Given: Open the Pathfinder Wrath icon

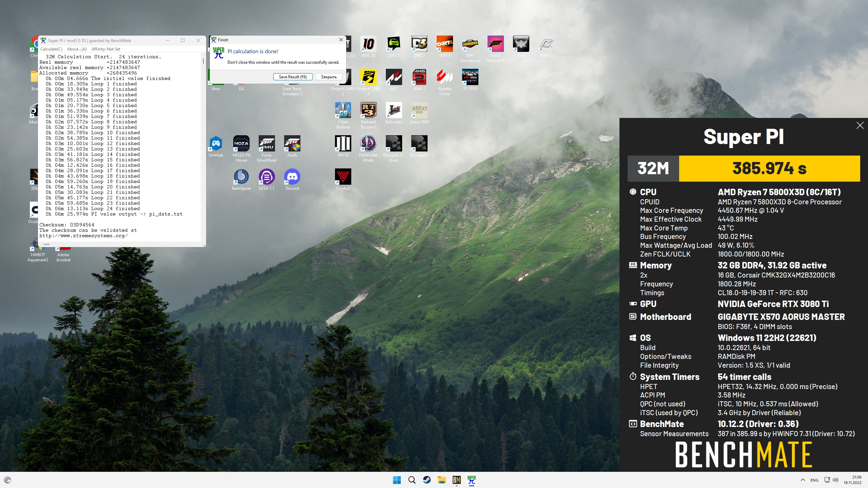Looking at the screenshot, I should pyautogui.click(x=368, y=149).
